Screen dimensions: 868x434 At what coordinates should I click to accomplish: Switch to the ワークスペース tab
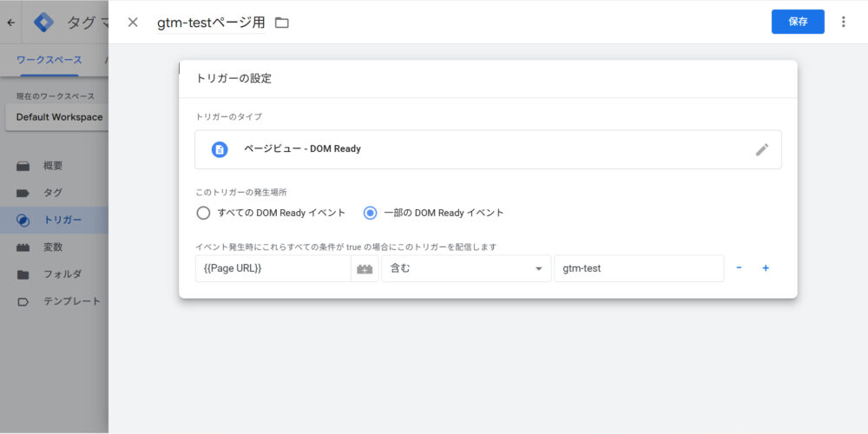49,60
